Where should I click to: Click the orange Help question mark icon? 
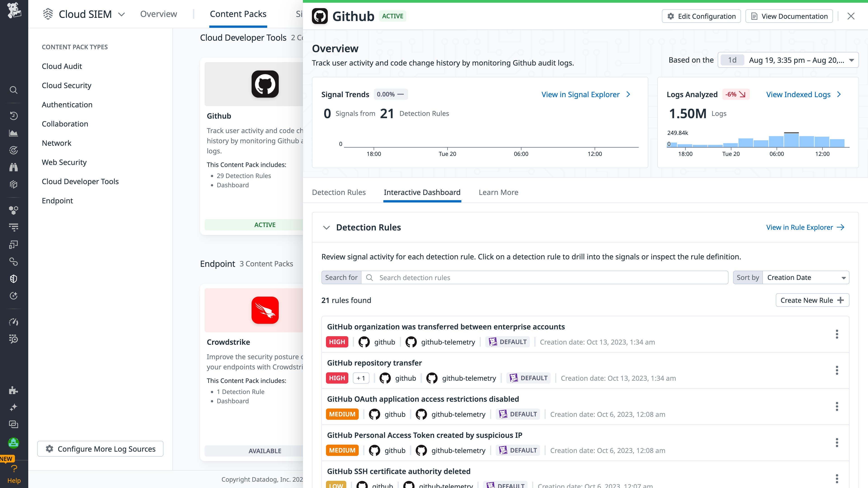tap(14, 468)
